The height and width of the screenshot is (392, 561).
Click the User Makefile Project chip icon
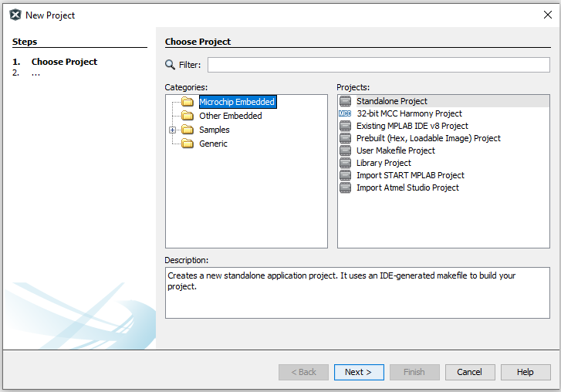345,150
